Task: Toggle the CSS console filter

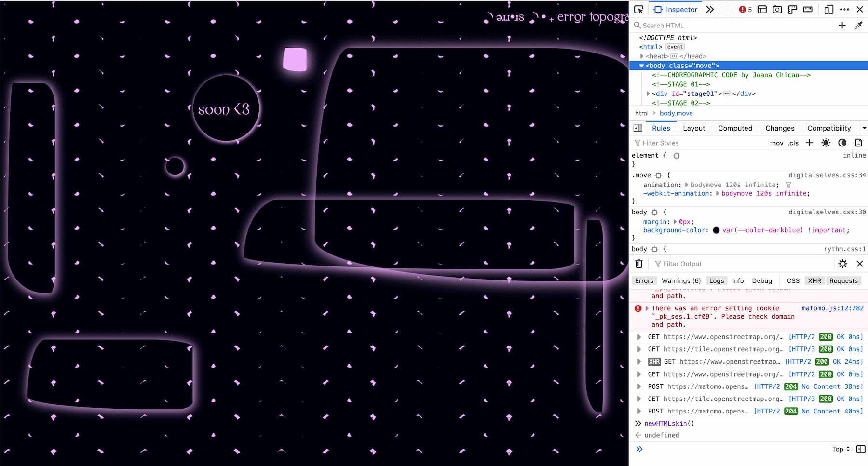Action: (793, 281)
